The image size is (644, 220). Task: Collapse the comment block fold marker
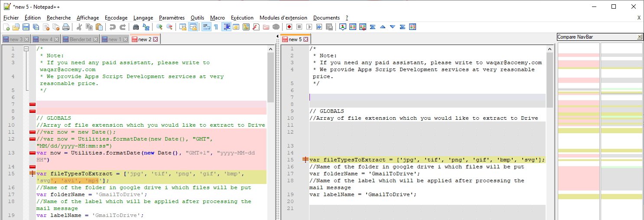coord(26,49)
